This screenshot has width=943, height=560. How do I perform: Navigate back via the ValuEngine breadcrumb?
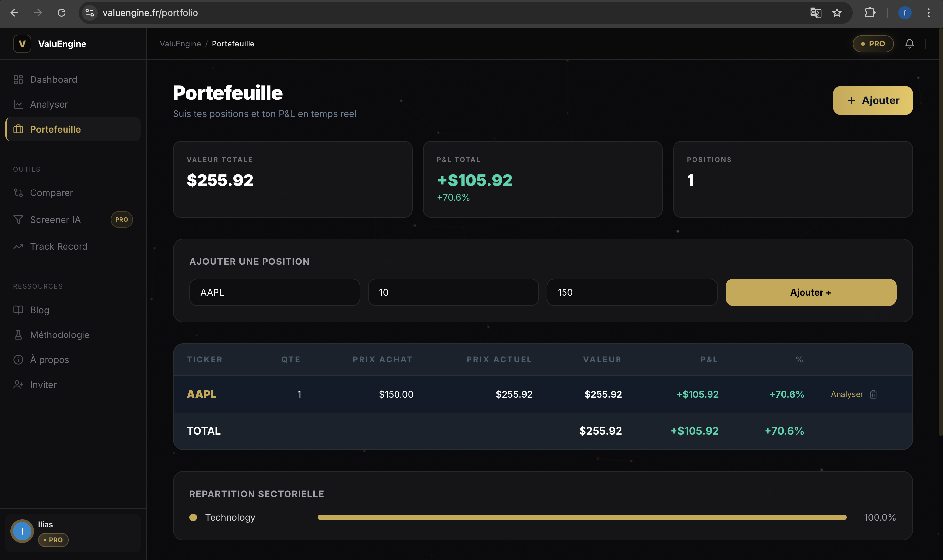coord(180,44)
